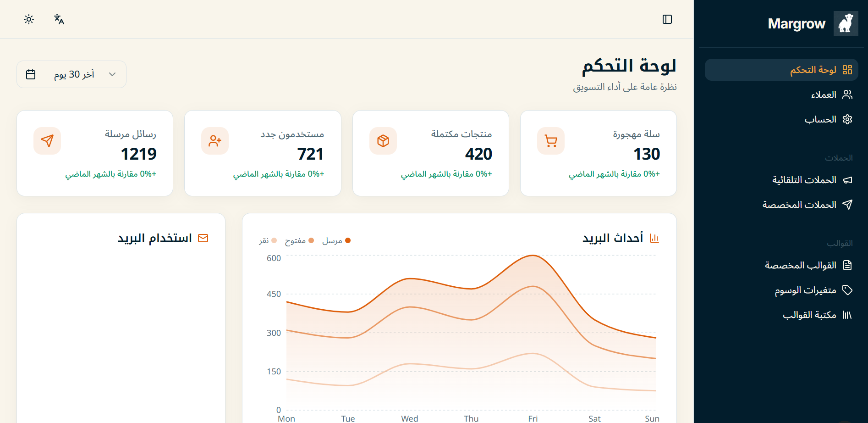Click the نظرة عامة على أداء التسويق subtitle

coord(625,87)
